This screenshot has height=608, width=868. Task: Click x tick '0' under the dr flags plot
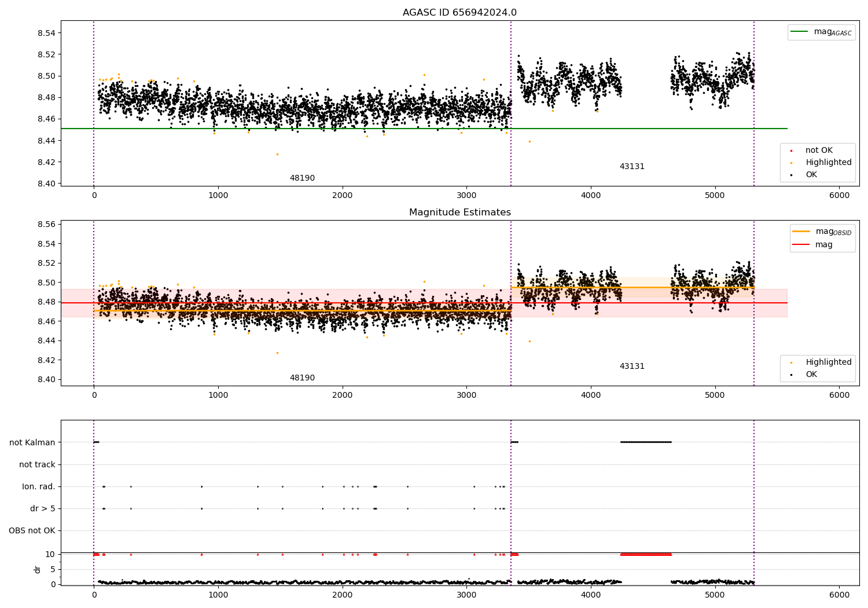coord(94,595)
